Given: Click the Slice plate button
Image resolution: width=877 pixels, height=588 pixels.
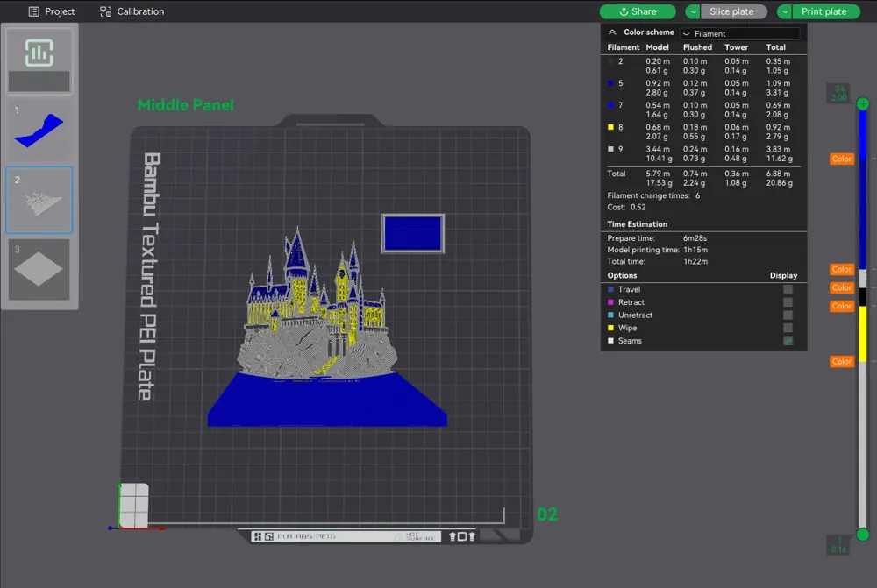Looking at the screenshot, I should coord(732,11).
